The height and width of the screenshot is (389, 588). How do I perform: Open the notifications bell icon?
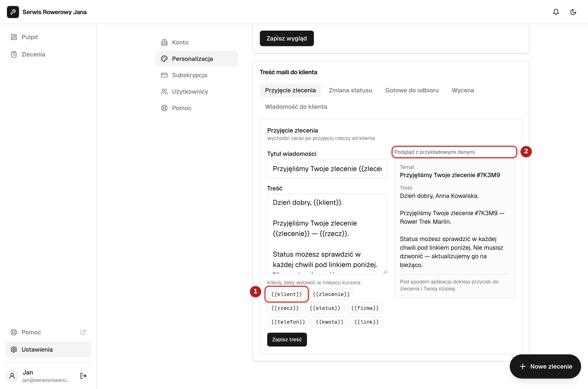556,12
